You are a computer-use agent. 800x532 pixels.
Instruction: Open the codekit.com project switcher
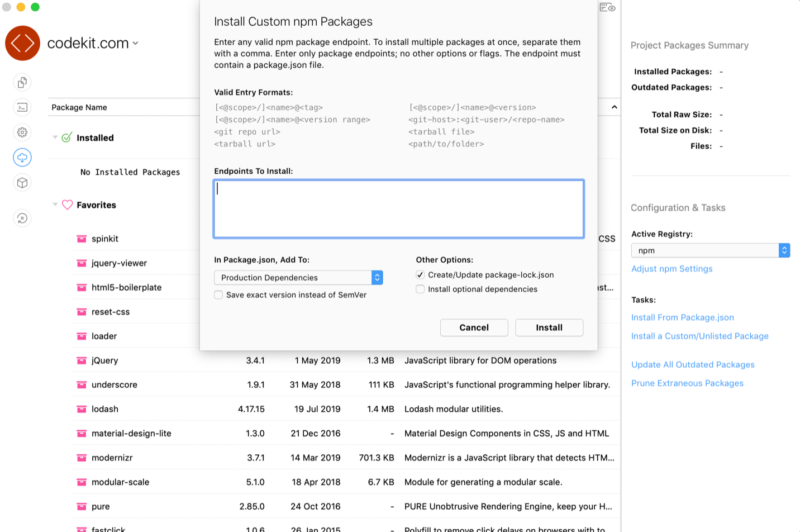135,43
